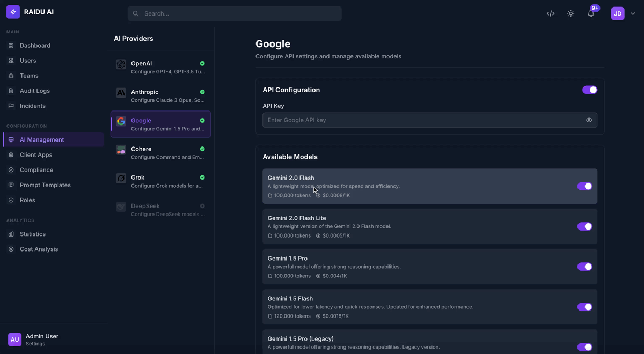Expand the user menu chevron in header
This screenshot has height=354, width=644.
(x=633, y=14)
